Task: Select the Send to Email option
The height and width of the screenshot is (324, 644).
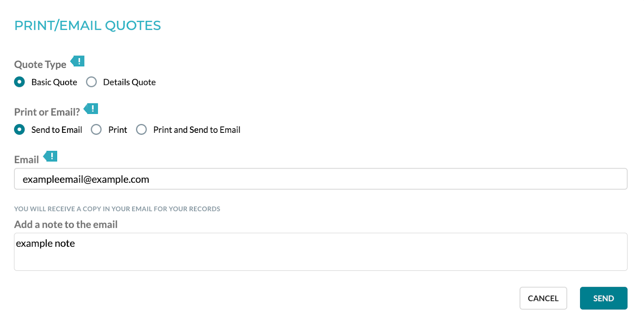Action: pos(19,130)
